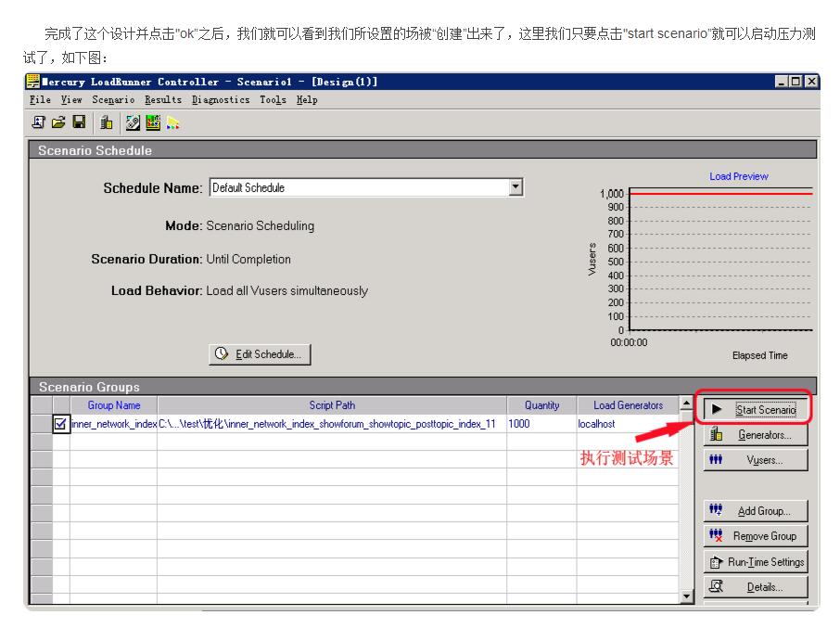The width and height of the screenshot is (840, 628).
Task: Click the Load Generators column header
Action: (628, 405)
